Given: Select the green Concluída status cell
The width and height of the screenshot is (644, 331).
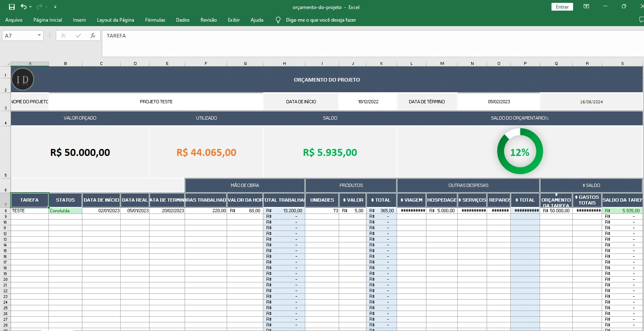Looking at the screenshot, I should click(65, 211).
